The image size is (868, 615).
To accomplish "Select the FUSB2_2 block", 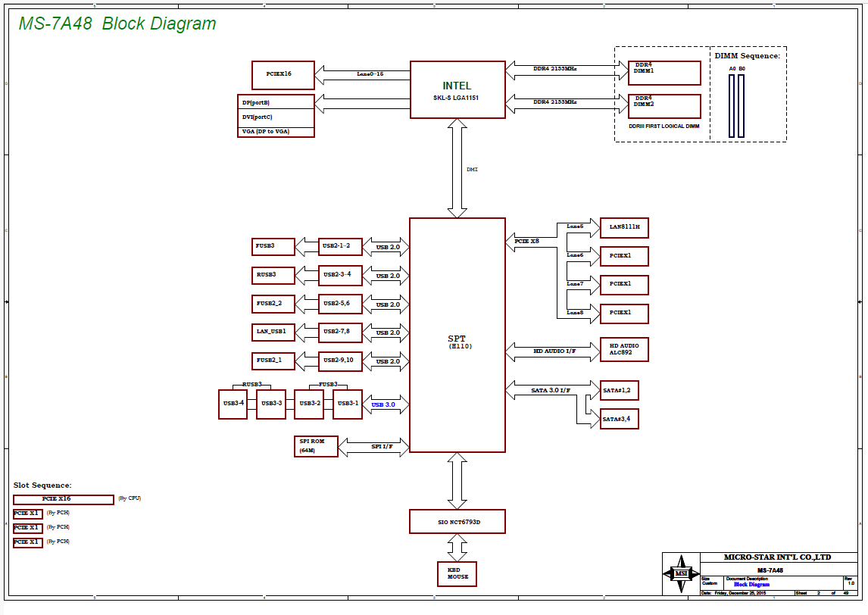I will point(273,304).
